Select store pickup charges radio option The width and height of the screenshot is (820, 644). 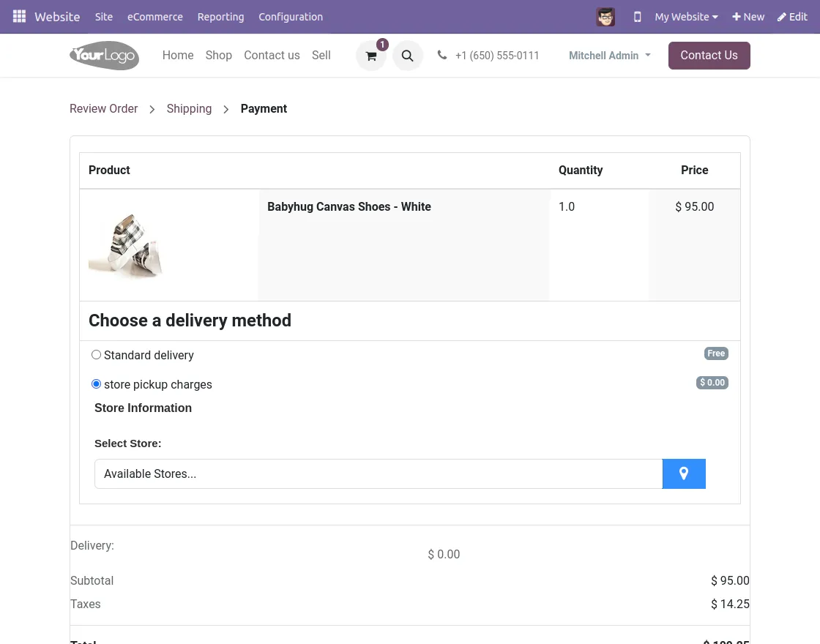96,384
